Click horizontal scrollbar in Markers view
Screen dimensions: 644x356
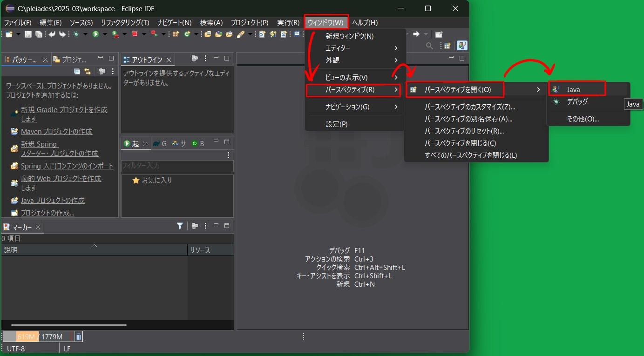[69, 325]
